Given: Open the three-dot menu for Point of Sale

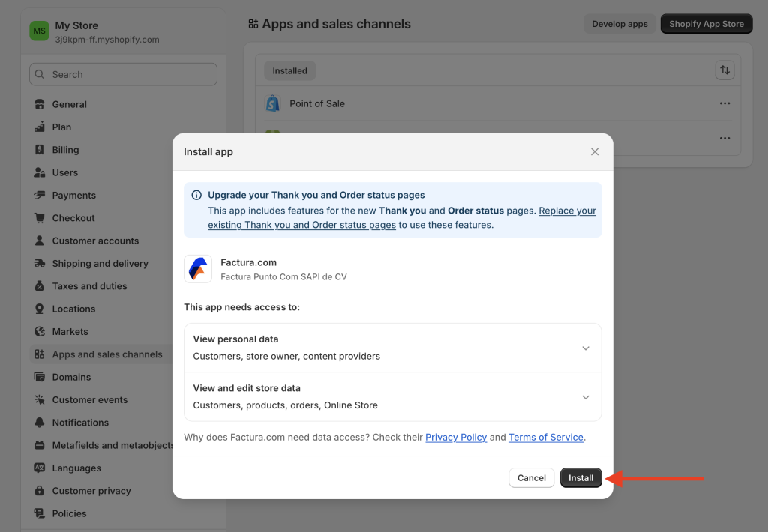Looking at the screenshot, I should tap(724, 103).
